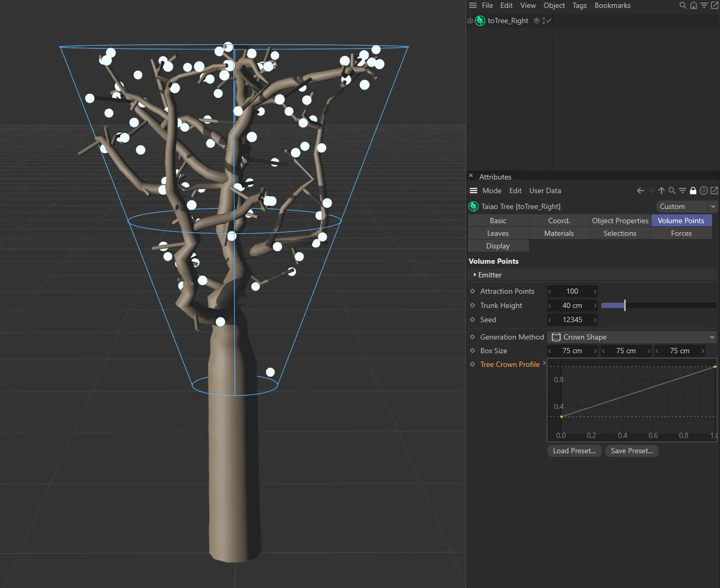The width and height of the screenshot is (720, 588).
Task: Click the search icon in Object Manager
Action: click(683, 5)
